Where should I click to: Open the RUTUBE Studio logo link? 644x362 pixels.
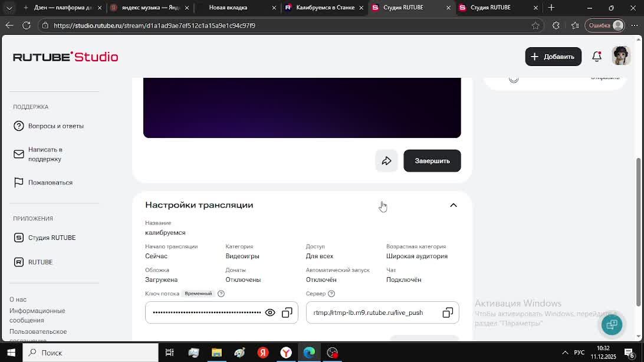coord(65,57)
